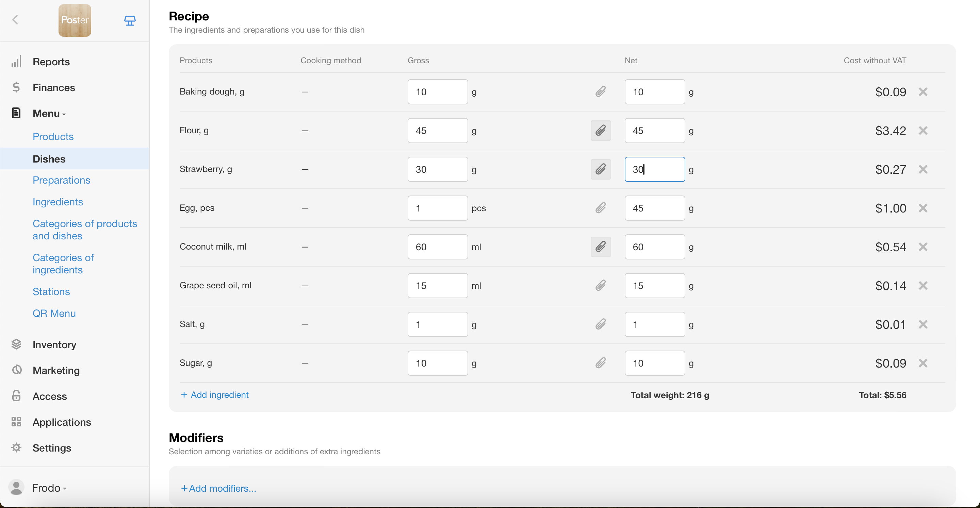This screenshot has height=508, width=980.
Task: Click the Grape seed oil gross input
Action: 437,286
